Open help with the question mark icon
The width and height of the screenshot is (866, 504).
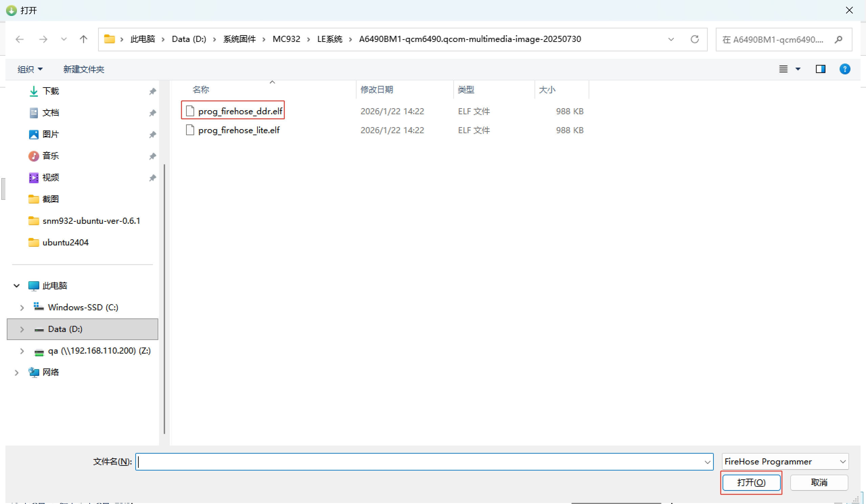pos(844,69)
